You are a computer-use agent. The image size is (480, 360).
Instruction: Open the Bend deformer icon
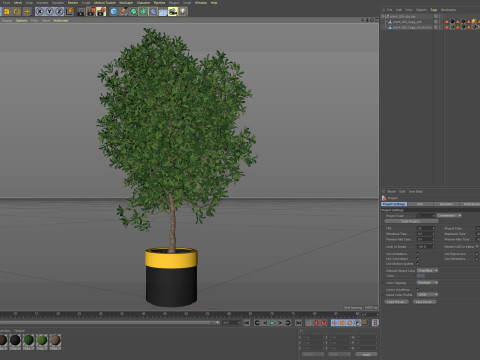(x=153, y=12)
